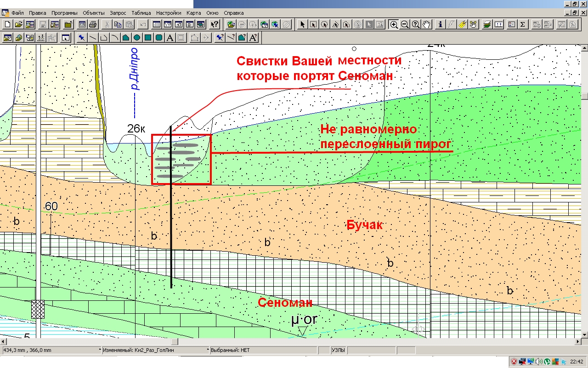Click the horizontal scrollbar left arrow
The width and height of the screenshot is (588, 368).
click(3, 342)
